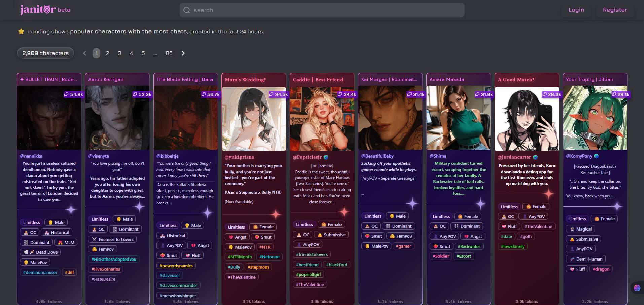644x305 pixels.
Task: Click the search magnifier icon
Action: [x=187, y=10]
